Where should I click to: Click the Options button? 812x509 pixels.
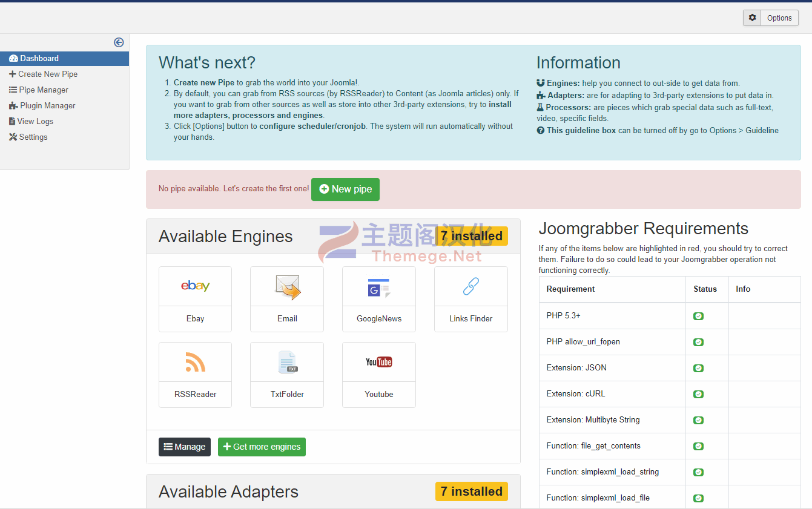(x=779, y=18)
